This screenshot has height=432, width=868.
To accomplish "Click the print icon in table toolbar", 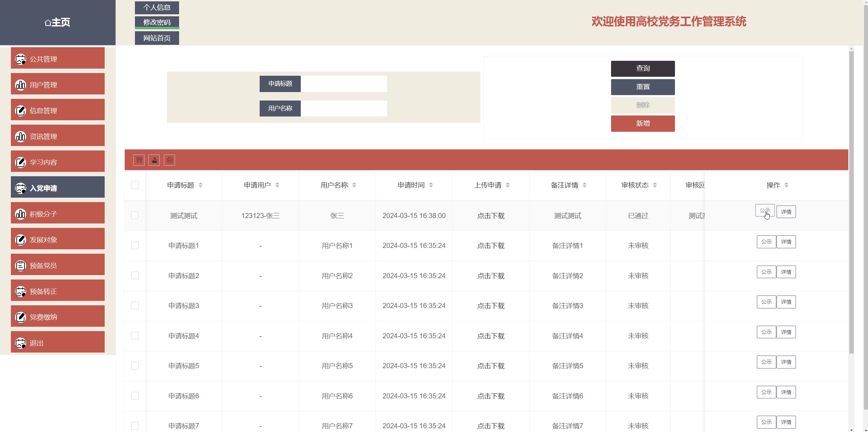I will pyautogui.click(x=169, y=160).
